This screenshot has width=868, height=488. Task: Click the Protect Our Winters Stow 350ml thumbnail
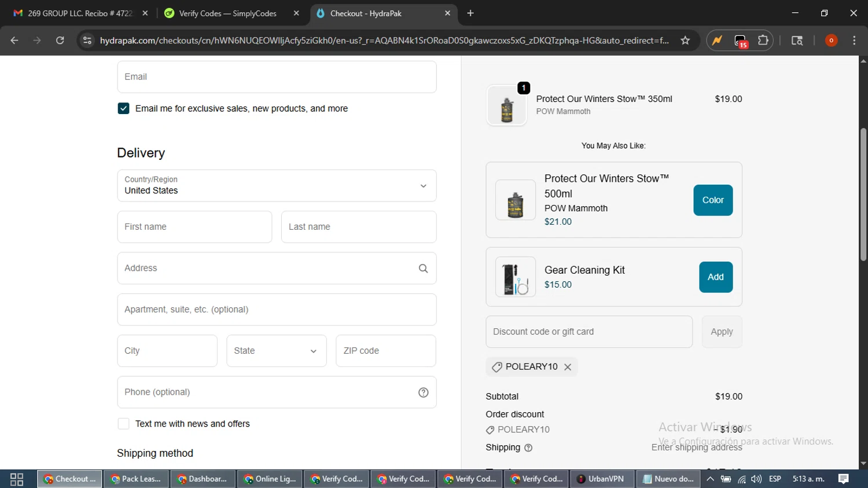click(x=507, y=105)
